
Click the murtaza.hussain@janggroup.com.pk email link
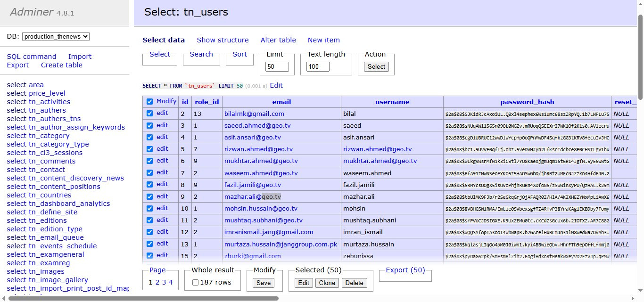[x=281, y=245]
